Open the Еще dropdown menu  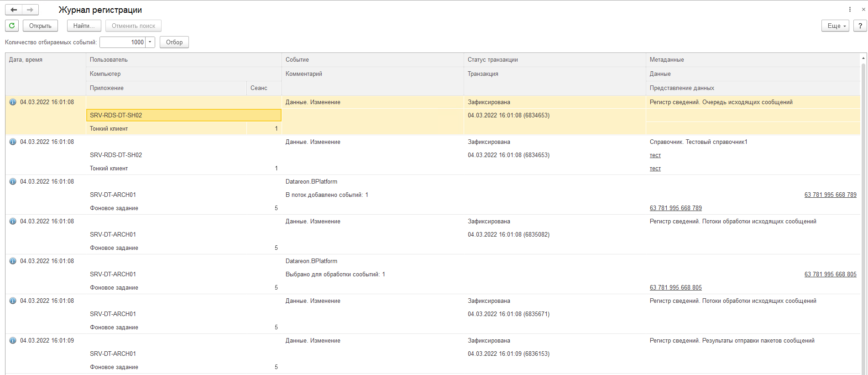[835, 26]
